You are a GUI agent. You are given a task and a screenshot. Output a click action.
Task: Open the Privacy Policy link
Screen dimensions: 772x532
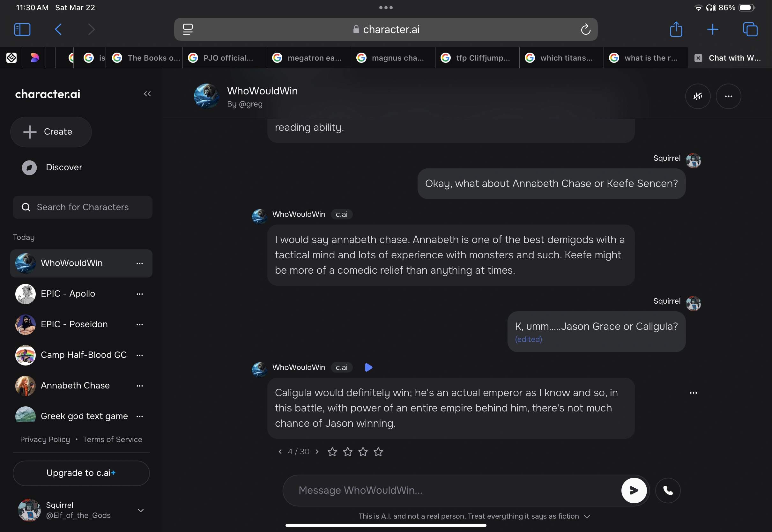(x=45, y=439)
